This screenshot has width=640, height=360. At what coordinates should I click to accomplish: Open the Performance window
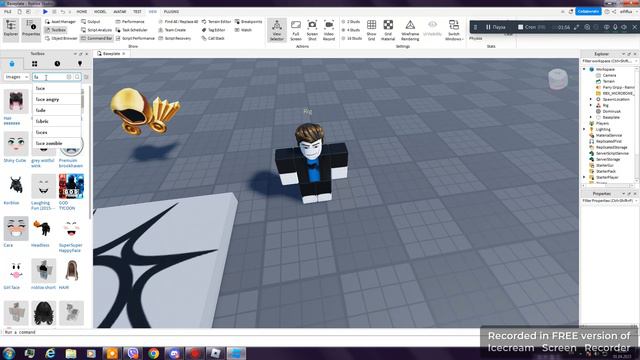(x=130, y=21)
